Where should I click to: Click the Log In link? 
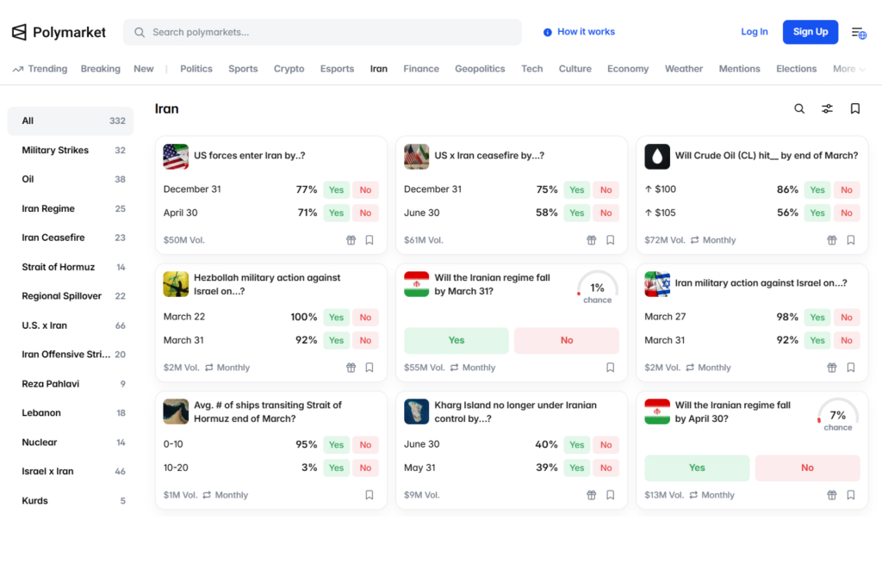755,32
